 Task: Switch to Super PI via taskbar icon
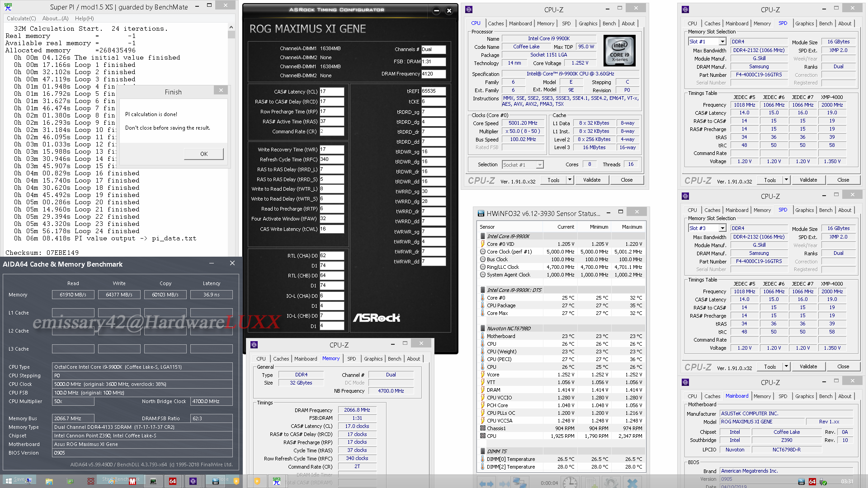pos(277,482)
